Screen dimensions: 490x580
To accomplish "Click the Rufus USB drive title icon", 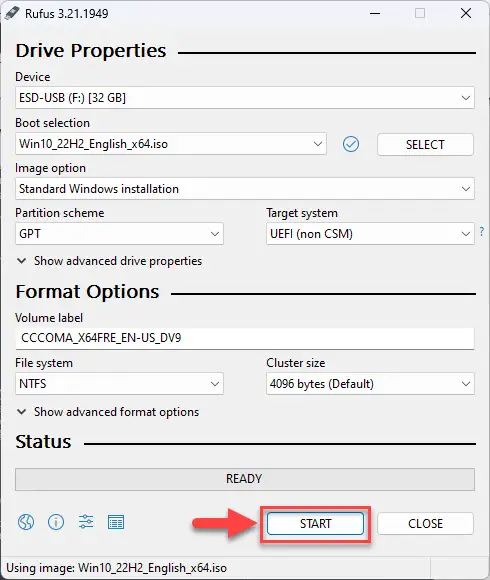I will pyautogui.click(x=12, y=13).
